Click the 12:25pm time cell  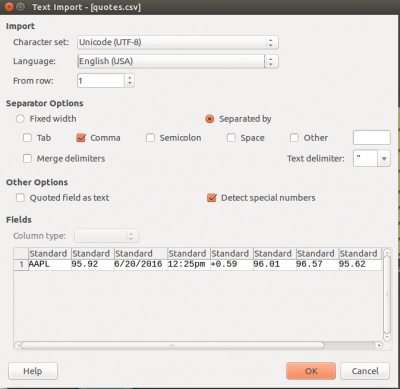coord(189,264)
